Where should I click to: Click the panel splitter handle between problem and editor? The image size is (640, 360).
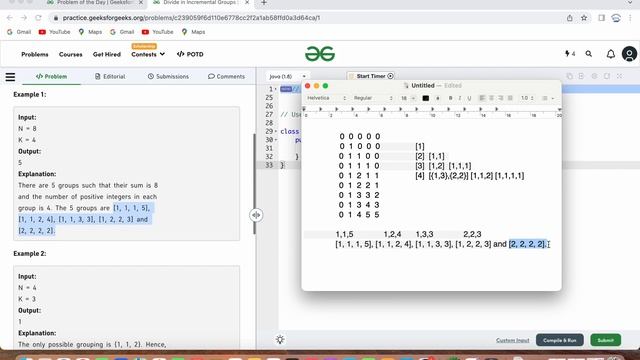coord(256,215)
